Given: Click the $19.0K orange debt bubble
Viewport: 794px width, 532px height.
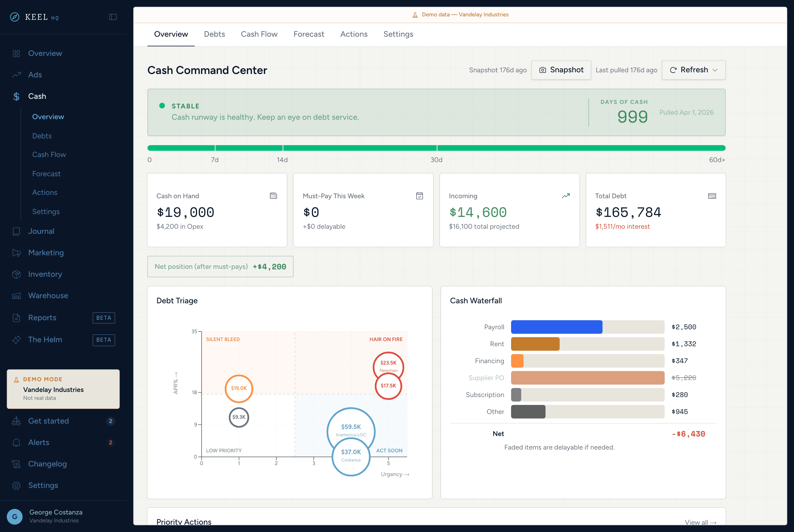Looking at the screenshot, I should tap(239, 388).
